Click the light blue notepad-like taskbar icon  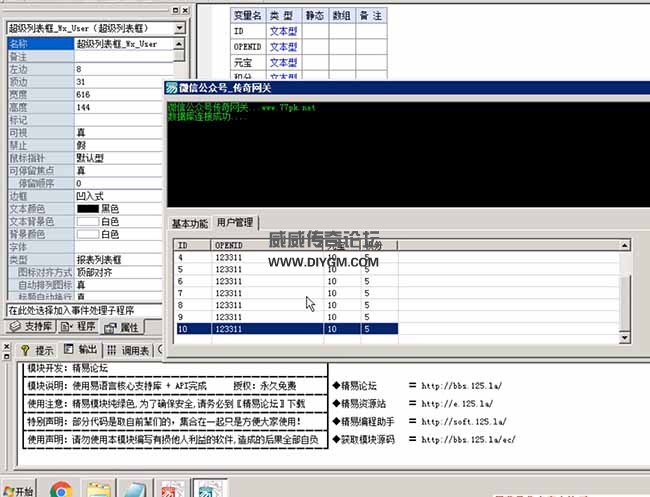tap(135, 489)
